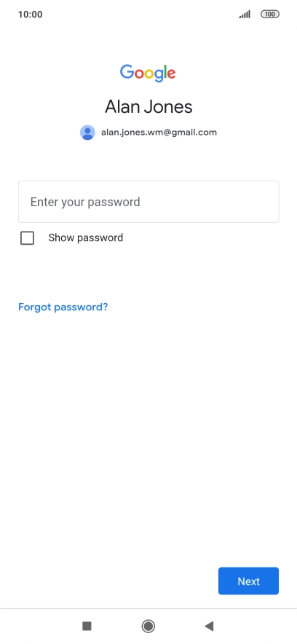Tap the blue profile avatar icon

(x=87, y=133)
